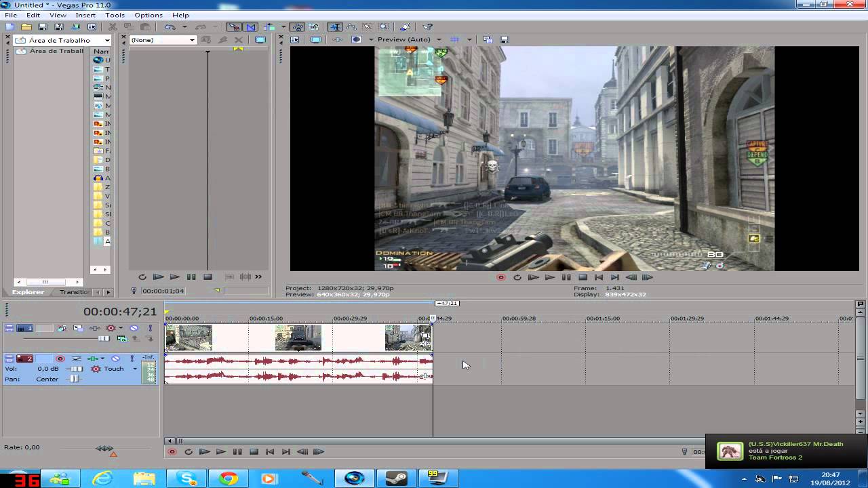Open Event Pan/Crop on the last video clip

coord(426,335)
